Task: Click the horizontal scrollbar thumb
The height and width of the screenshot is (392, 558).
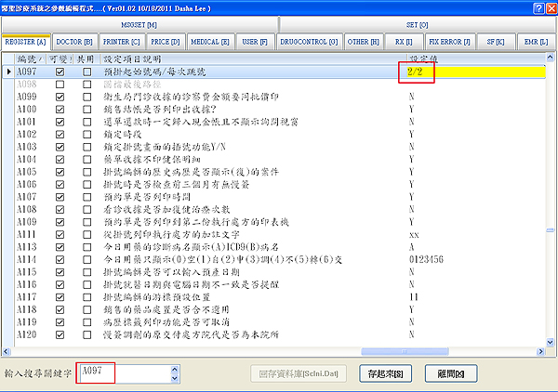Action: click(x=405, y=351)
